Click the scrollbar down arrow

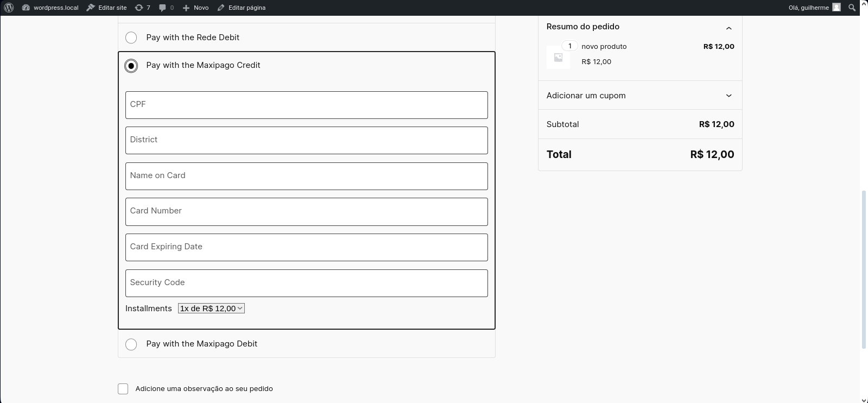[864, 400]
